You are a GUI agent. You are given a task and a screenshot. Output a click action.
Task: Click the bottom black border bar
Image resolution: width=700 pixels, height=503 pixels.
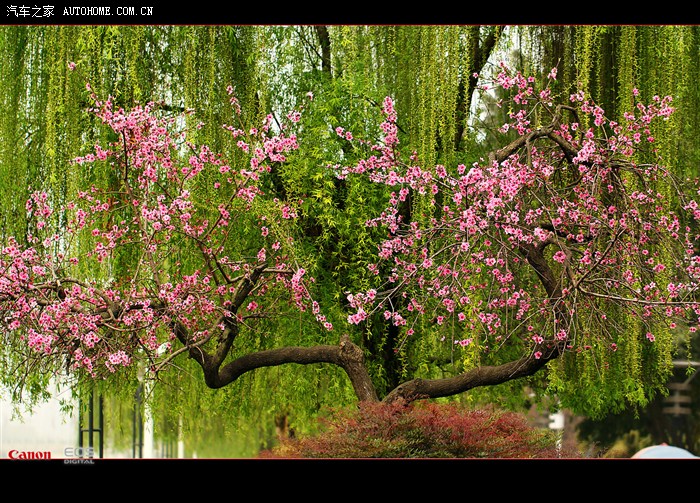click(x=350, y=481)
